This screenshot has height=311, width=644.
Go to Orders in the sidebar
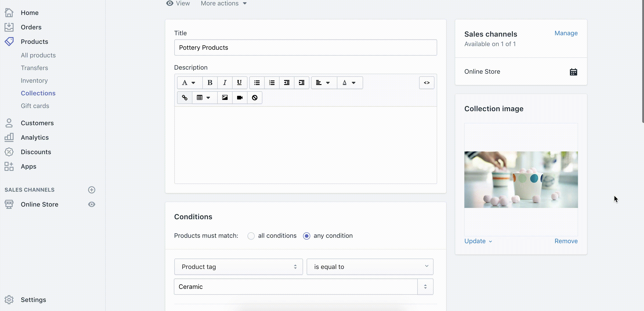[x=31, y=27]
